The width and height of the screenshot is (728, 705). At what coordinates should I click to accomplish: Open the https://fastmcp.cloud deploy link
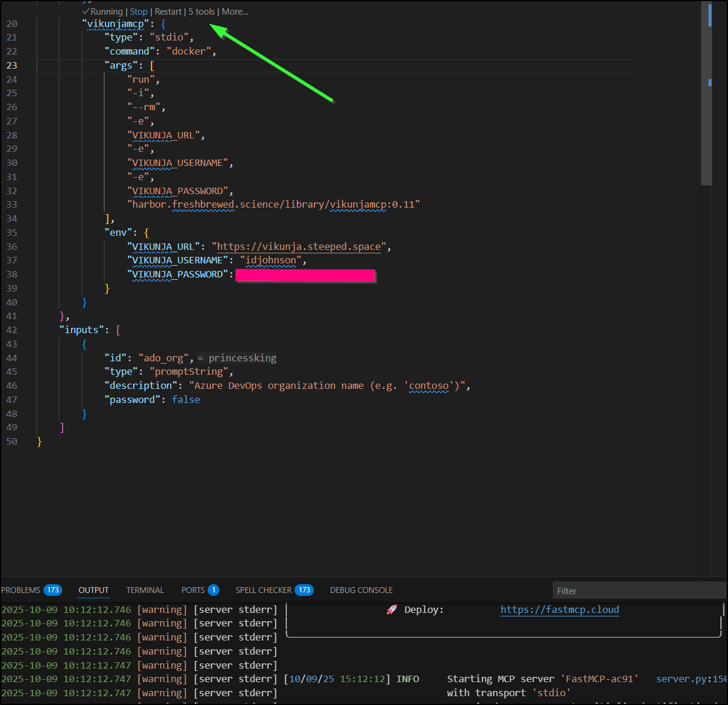click(560, 609)
